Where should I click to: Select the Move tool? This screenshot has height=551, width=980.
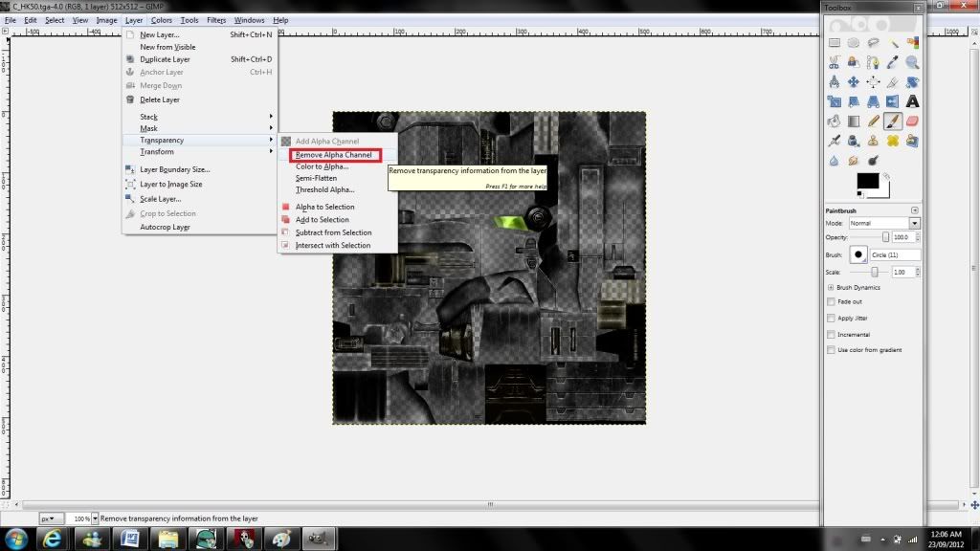coord(853,82)
